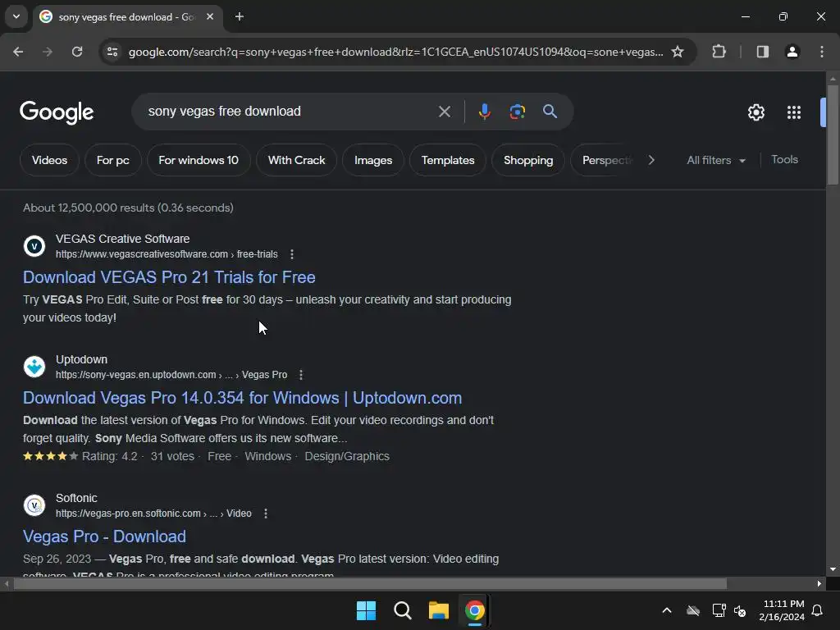Viewport: 840px width, 630px height.
Task: Open more options for the VEGAS Creative Software result
Action: [x=291, y=254]
